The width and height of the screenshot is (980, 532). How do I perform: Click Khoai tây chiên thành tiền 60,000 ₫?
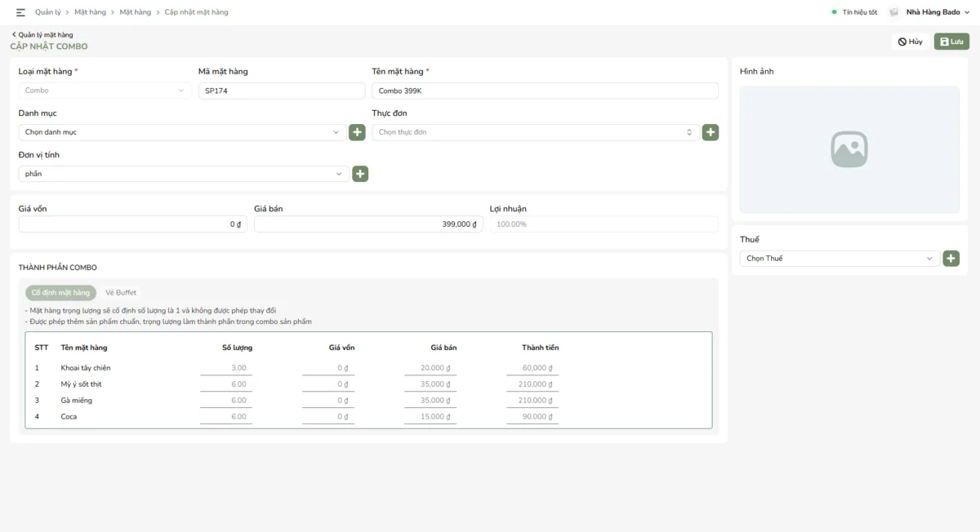(x=532, y=368)
